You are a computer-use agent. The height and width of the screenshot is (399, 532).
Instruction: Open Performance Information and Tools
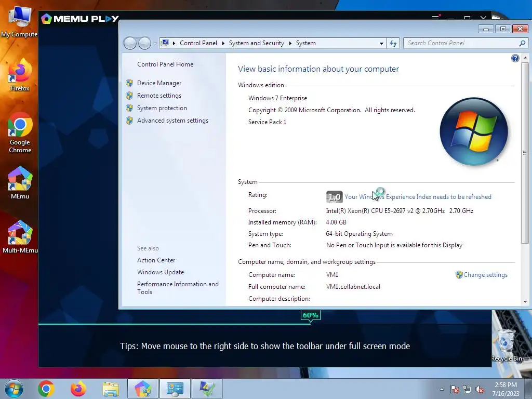[x=178, y=288]
